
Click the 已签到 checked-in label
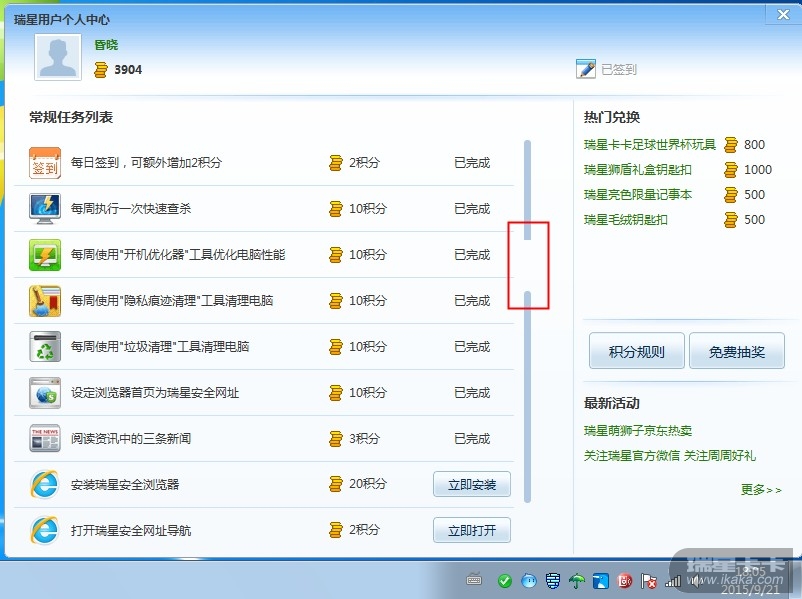point(618,69)
